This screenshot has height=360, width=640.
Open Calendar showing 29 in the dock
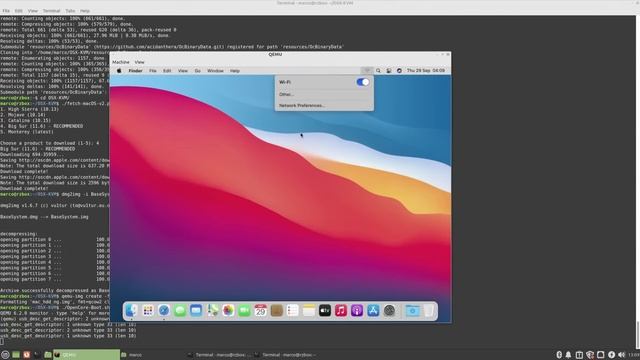click(x=260, y=311)
